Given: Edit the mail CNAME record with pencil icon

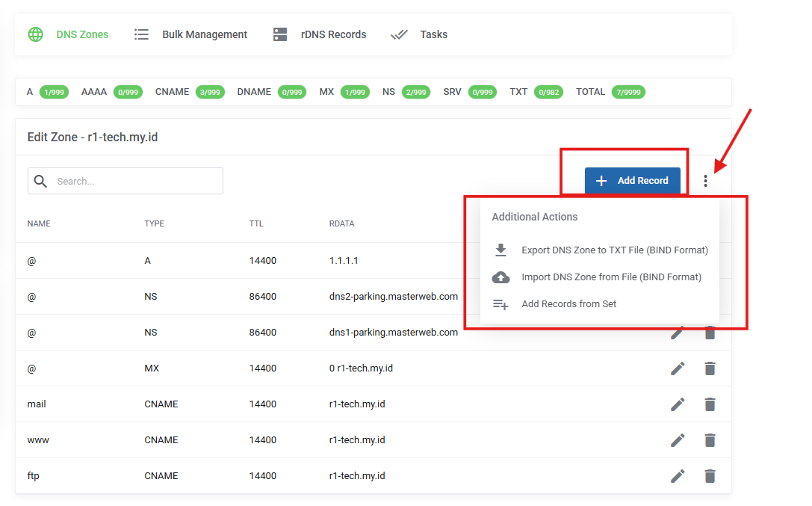Looking at the screenshot, I should (678, 404).
